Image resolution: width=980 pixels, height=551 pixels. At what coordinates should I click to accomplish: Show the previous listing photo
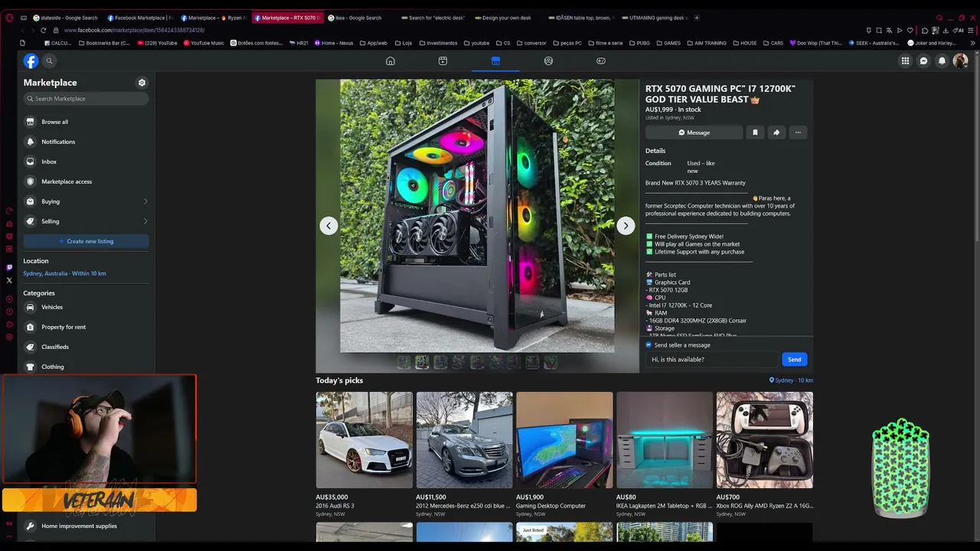pos(328,226)
